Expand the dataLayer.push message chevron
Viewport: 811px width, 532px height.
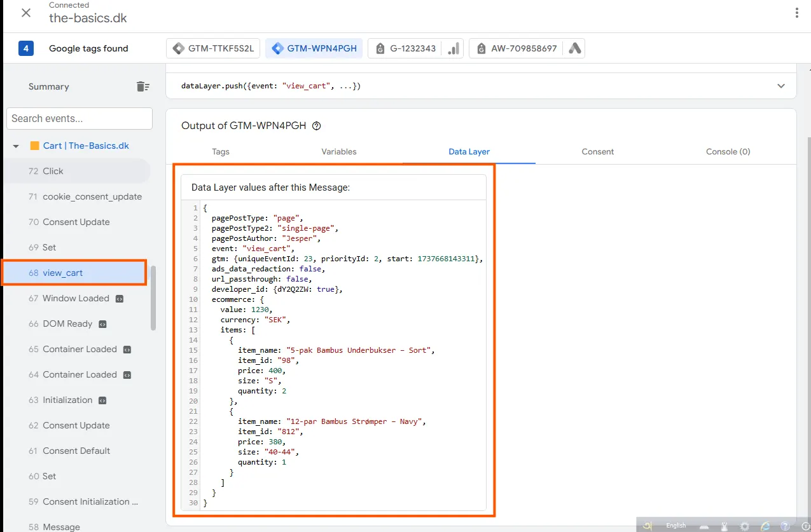pos(781,86)
